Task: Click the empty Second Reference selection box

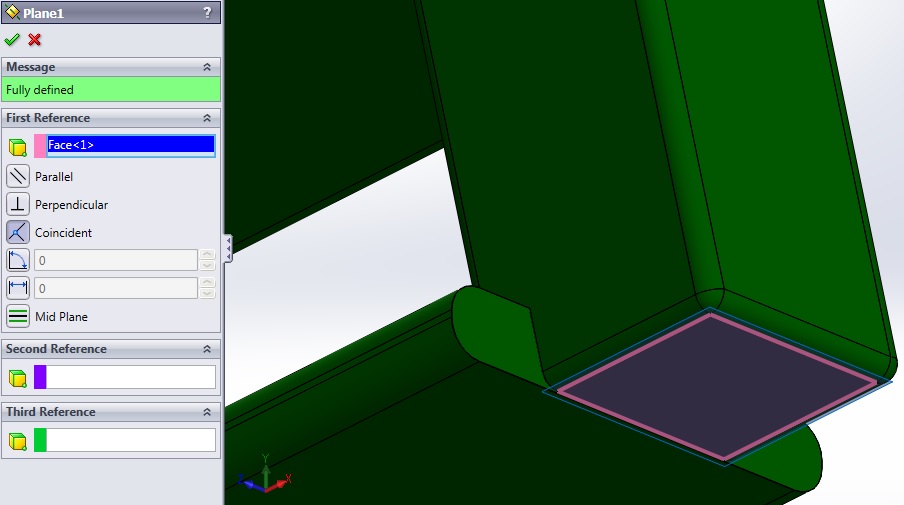Action: click(130, 377)
